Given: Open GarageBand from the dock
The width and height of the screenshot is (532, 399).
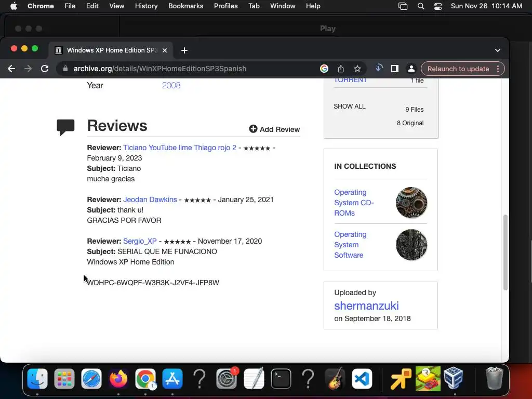Looking at the screenshot, I should click(x=335, y=378).
